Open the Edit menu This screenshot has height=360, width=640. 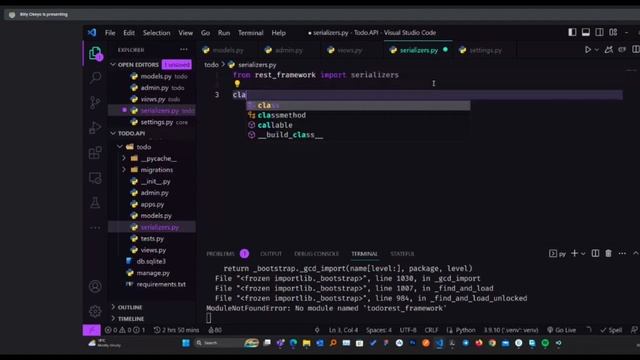[x=129, y=33]
